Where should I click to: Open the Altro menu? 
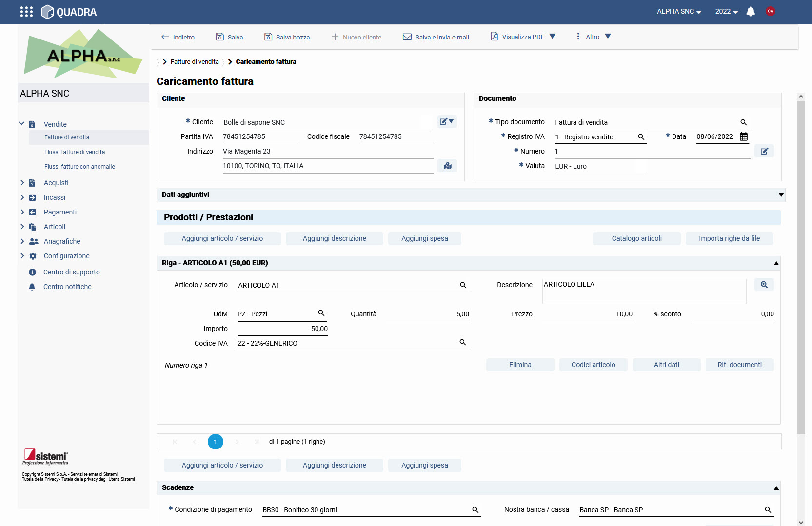coord(593,37)
